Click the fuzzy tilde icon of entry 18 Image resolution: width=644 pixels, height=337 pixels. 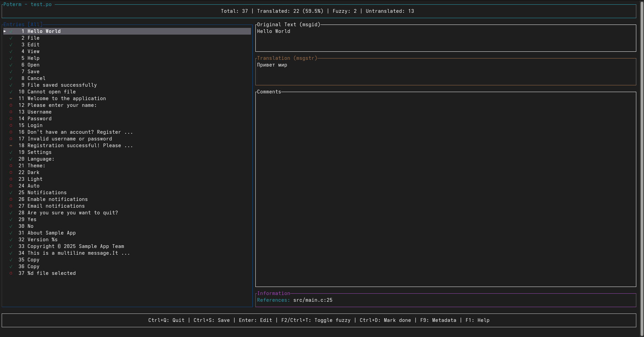(11, 145)
